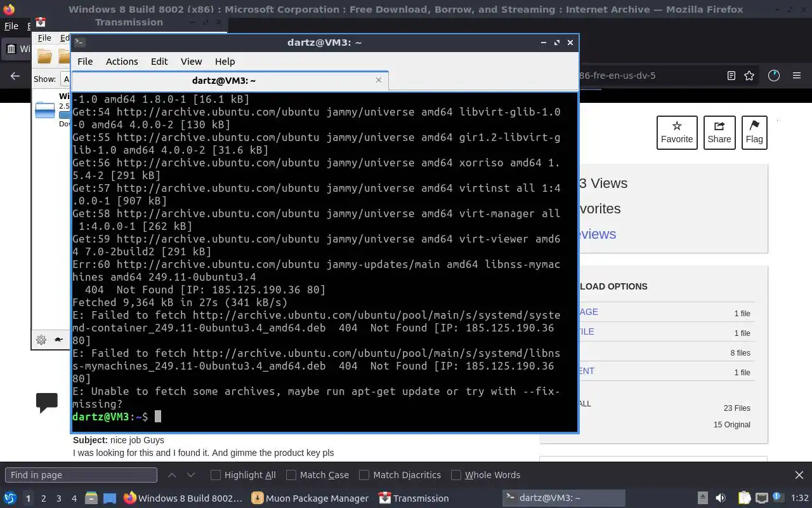
Task: Click the Internet Archive tab in Firefox
Action: 18,48
